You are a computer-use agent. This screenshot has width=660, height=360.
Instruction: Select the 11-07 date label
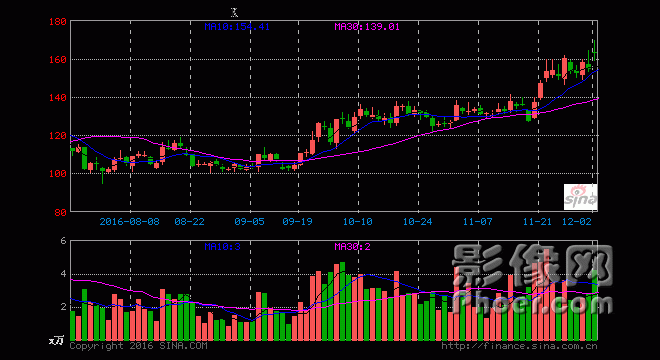(x=478, y=222)
